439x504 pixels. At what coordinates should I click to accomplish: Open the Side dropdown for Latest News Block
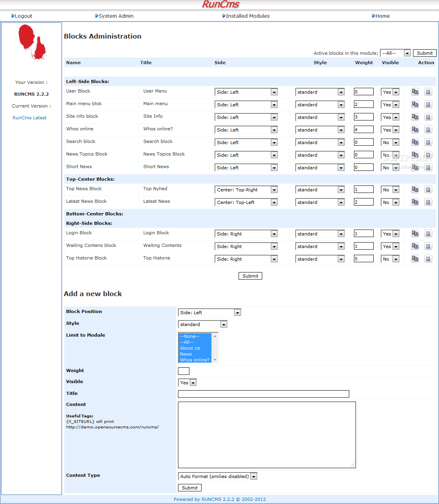point(246,202)
